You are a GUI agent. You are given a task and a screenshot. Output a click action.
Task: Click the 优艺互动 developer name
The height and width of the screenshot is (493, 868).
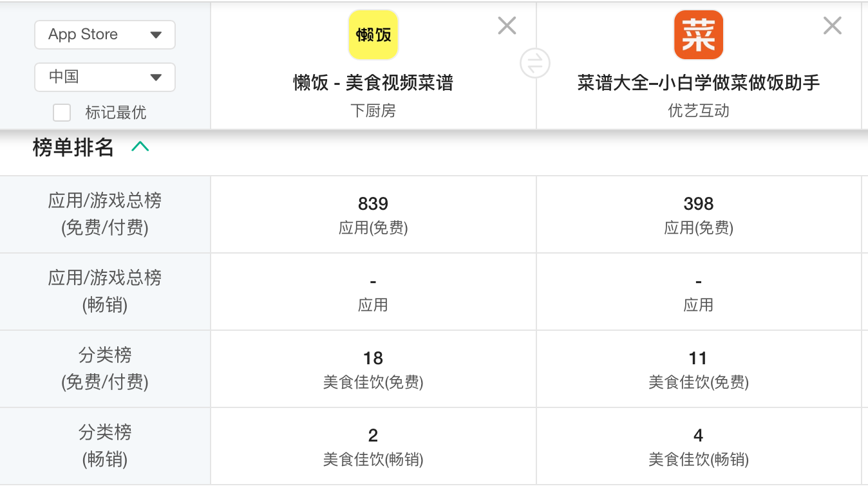click(x=698, y=111)
